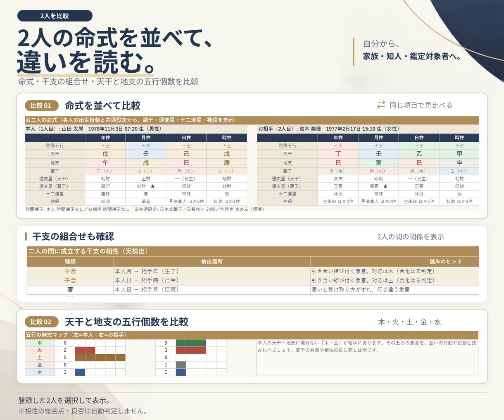
Task: Click the 害 cell in 種類 column
Action: tap(70, 290)
